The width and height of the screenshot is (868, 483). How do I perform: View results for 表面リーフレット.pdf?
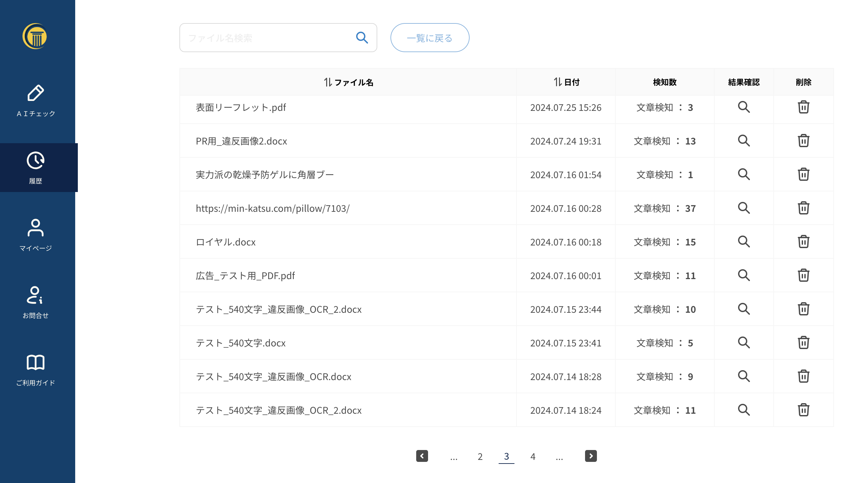point(744,107)
